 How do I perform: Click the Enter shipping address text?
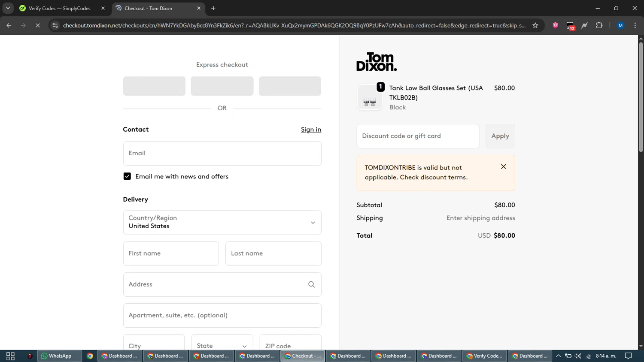coord(480,218)
